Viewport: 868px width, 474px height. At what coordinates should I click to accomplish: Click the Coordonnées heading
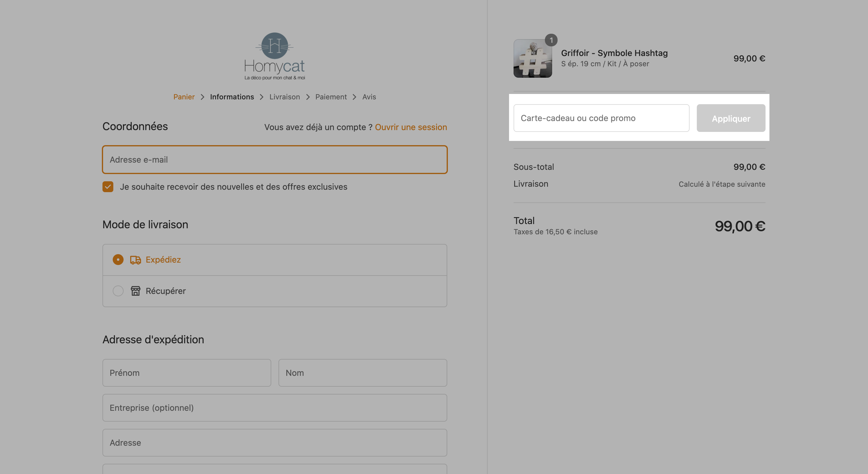click(135, 126)
